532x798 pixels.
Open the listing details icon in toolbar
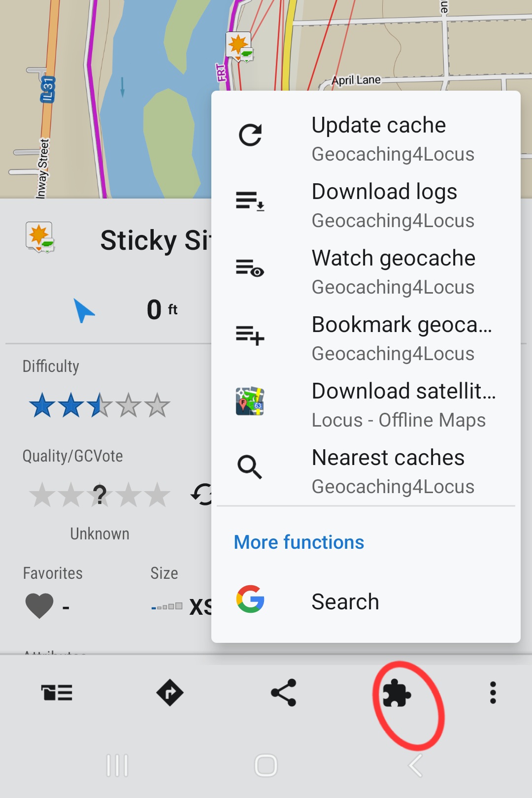(57, 693)
